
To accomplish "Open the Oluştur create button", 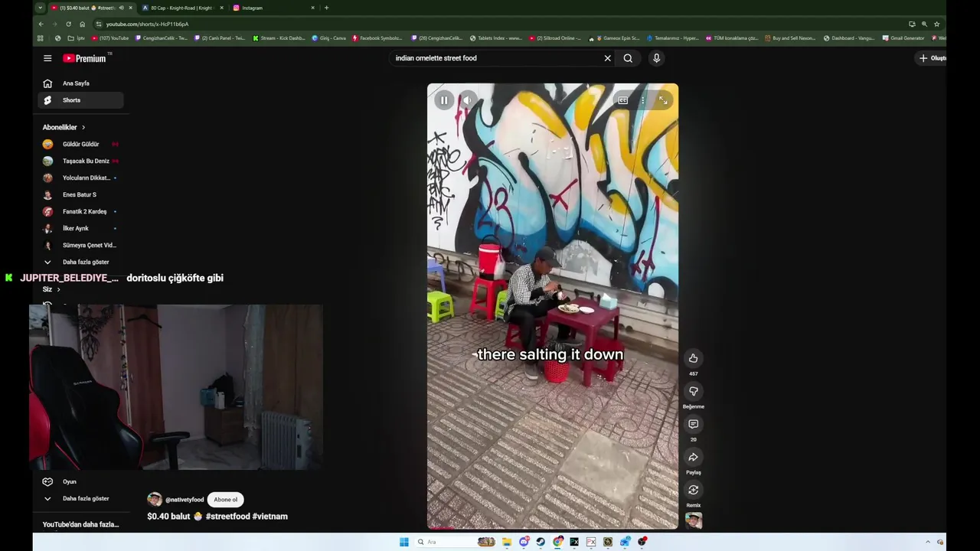I will click(x=933, y=58).
